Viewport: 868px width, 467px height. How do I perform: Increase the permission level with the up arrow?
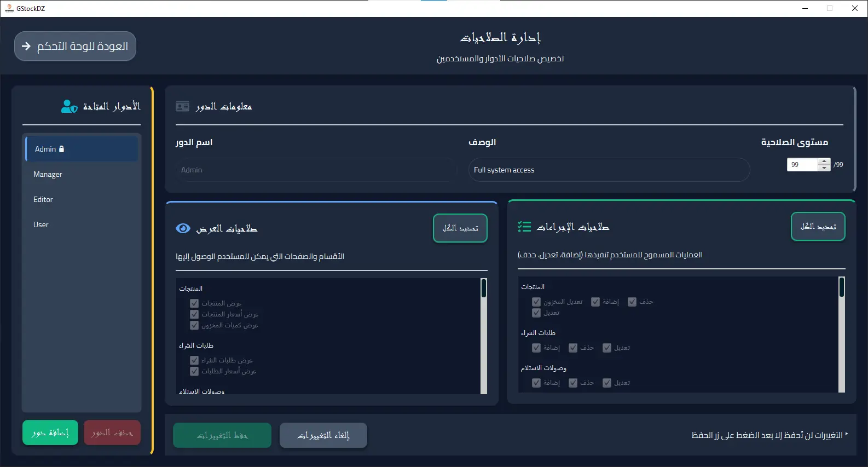(x=824, y=162)
